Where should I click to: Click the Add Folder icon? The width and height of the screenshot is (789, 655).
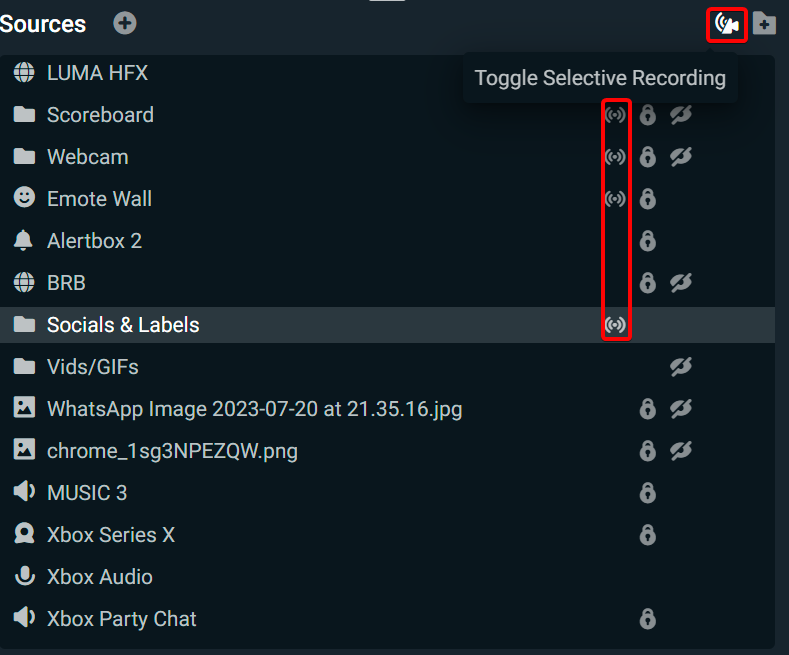tap(765, 24)
